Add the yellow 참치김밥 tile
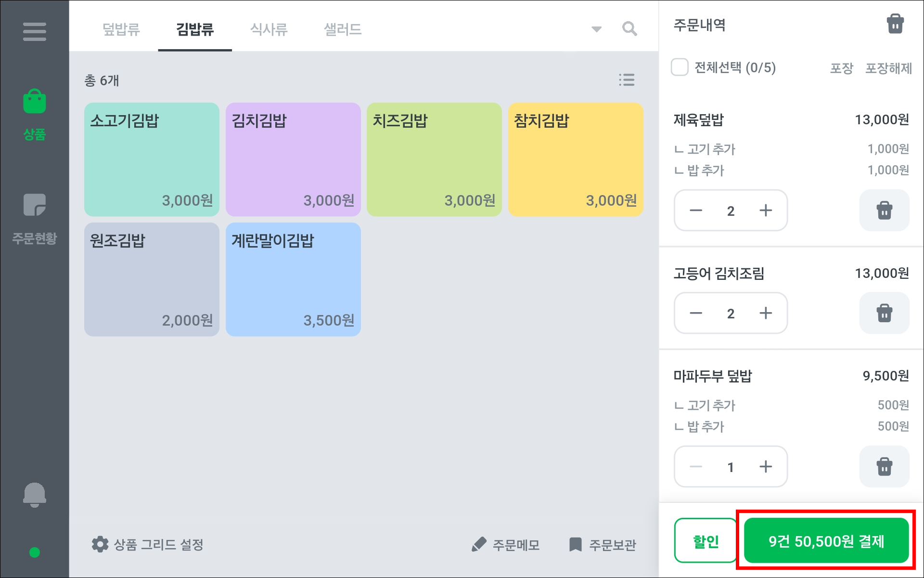 [576, 159]
